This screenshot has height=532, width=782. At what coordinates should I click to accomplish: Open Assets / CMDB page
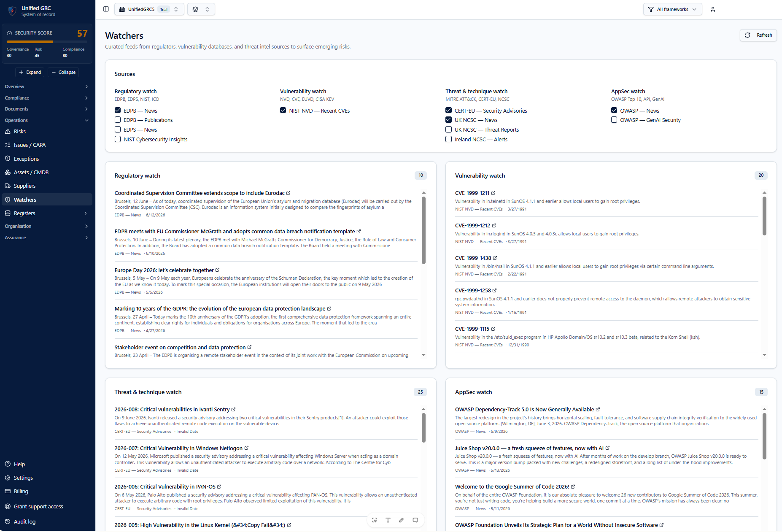(x=46, y=173)
